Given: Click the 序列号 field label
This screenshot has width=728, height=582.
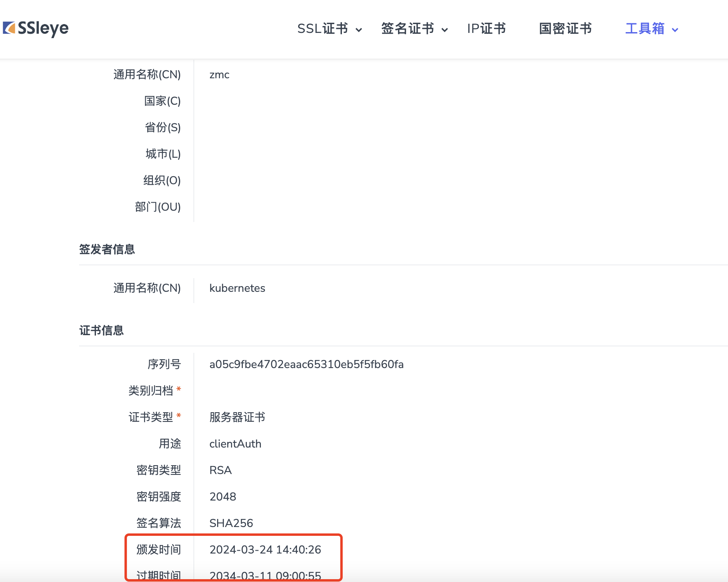Looking at the screenshot, I should click(164, 364).
